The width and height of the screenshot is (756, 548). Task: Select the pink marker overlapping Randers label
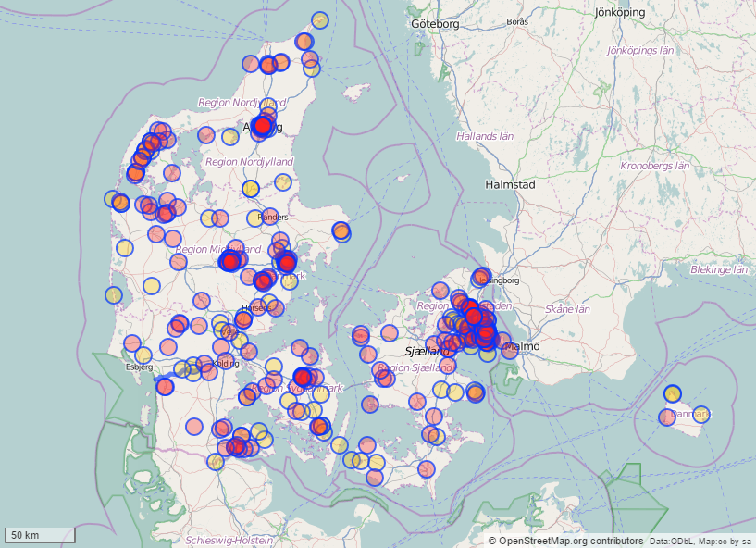270,218
